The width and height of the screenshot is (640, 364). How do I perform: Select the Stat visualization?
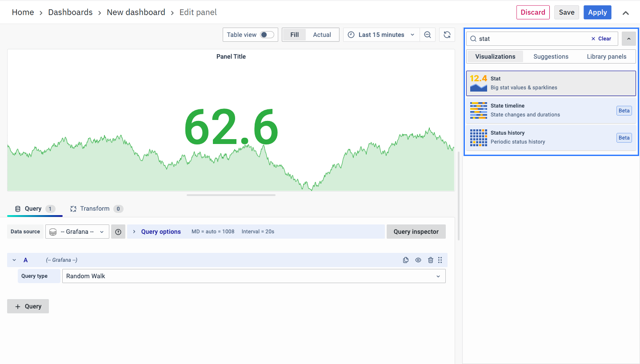click(551, 83)
